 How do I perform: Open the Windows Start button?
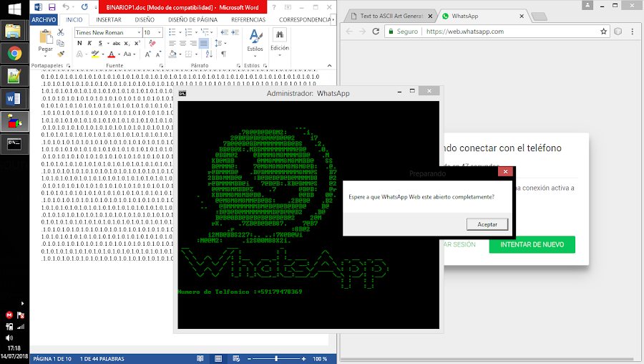(x=14, y=9)
